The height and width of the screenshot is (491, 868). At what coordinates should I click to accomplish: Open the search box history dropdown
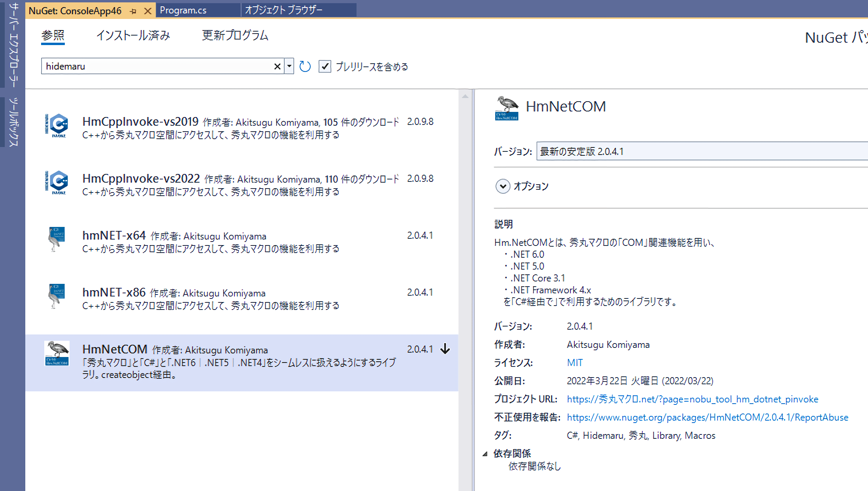coord(289,66)
